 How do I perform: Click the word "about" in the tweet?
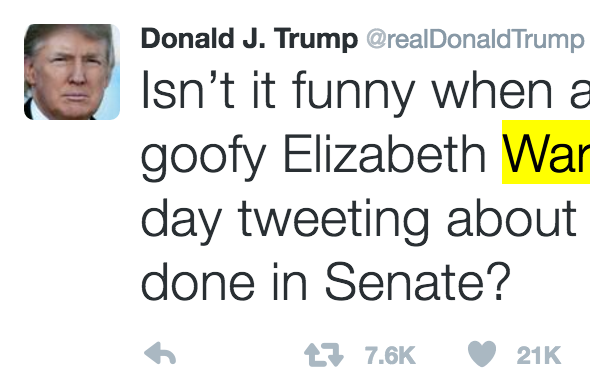[512, 217]
